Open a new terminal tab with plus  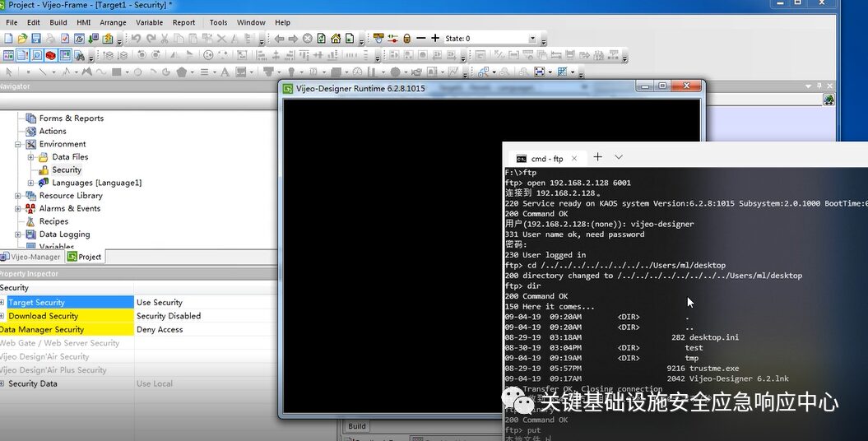598,157
